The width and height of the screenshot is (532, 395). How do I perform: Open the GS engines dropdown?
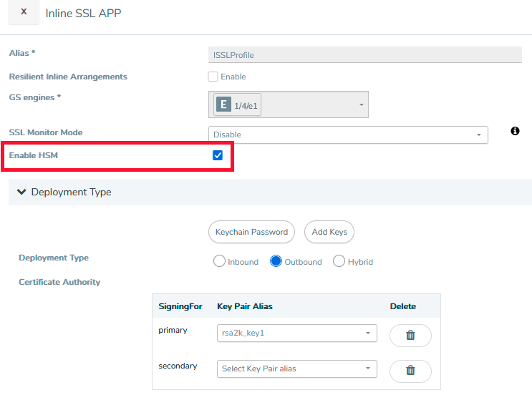[289, 104]
